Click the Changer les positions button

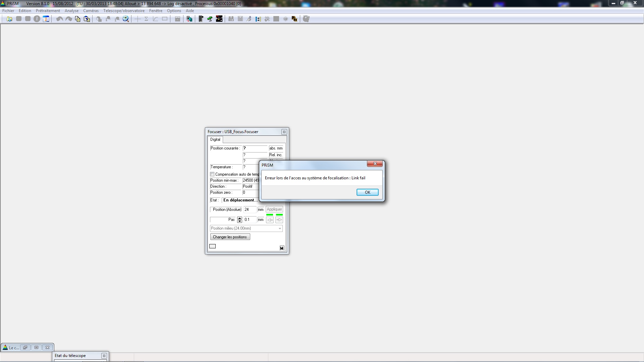tap(230, 237)
